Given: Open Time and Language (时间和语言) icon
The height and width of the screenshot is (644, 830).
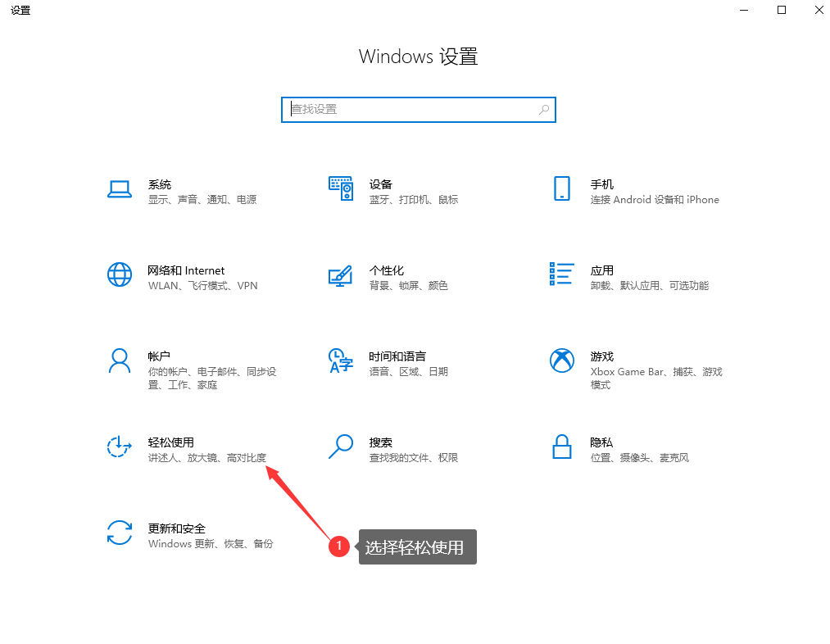Looking at the screenshot, I should 340,361.
